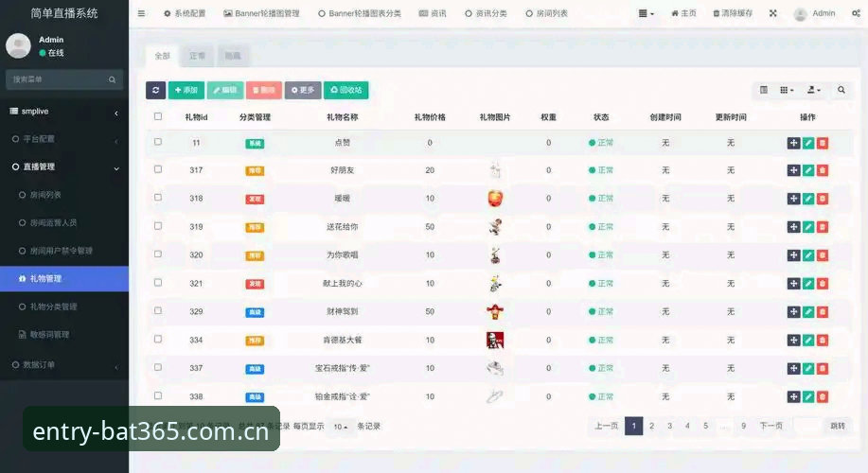Check the row 334 checkbox
868x473 pixels.
coord(158,339)
